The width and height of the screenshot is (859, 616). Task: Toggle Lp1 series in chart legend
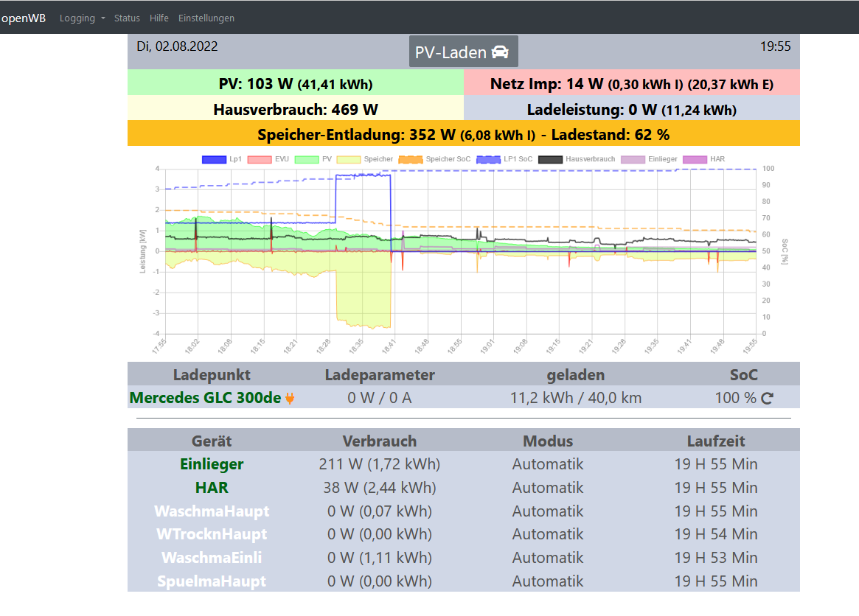213,159
